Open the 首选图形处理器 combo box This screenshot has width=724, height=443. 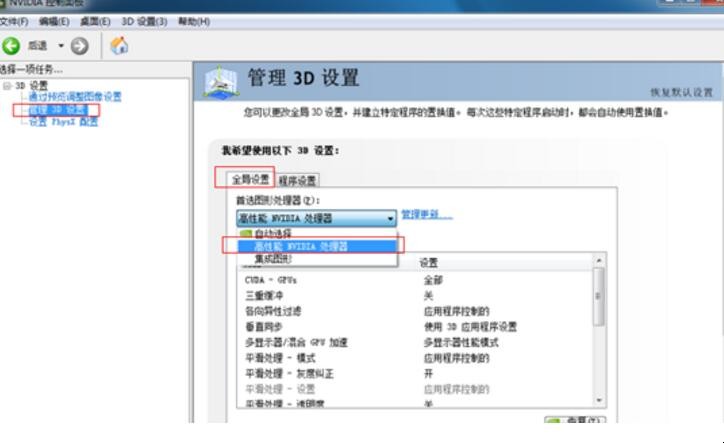316,218
